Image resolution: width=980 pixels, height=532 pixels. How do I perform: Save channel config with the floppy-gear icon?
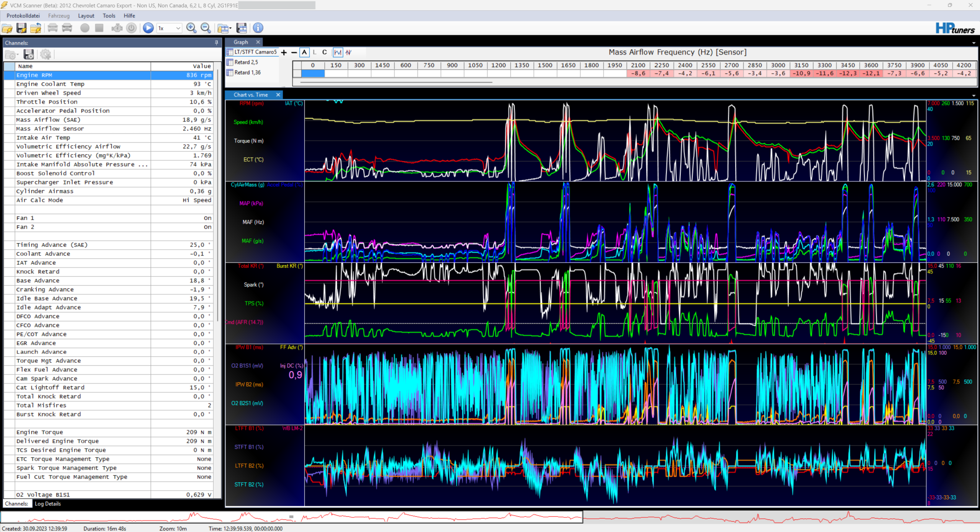29,55
